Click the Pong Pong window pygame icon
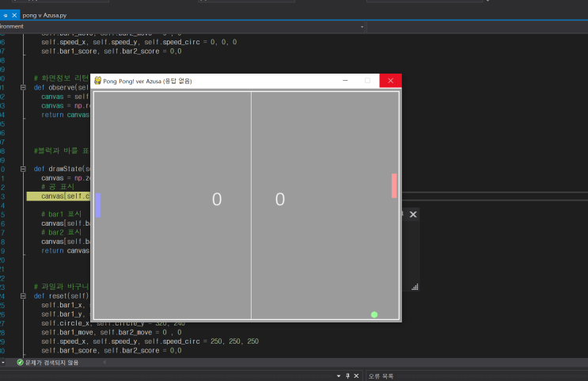 (x=97, y=81)
